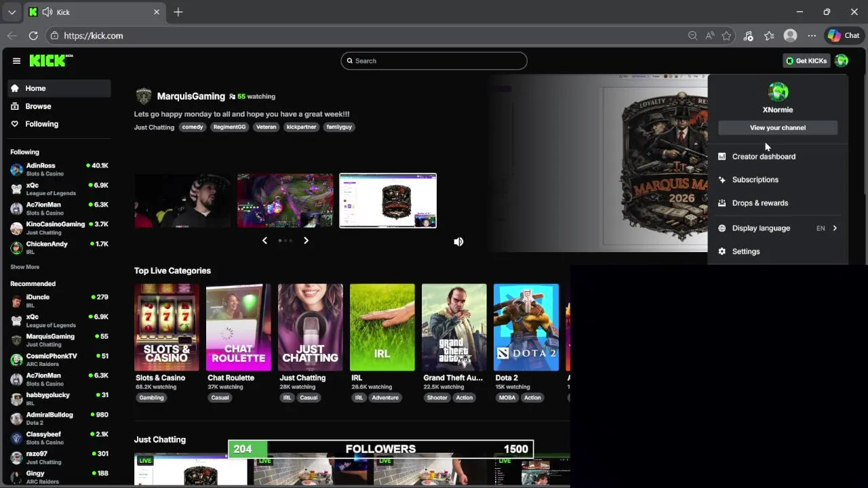Viewport: 868px width, 488px height.
Task: Select the kickpartner tag
Action: click(301, 127)
